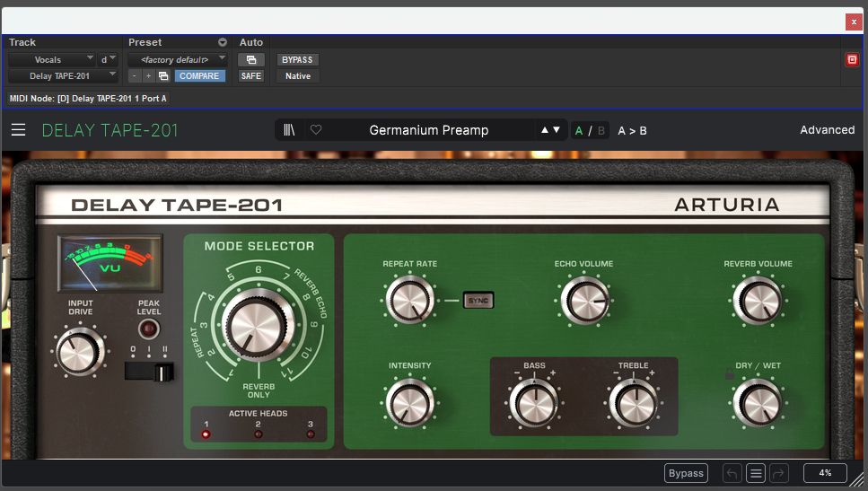Toggle the Dry/Wet lock icon
This screenshot has width=868, height=491.
click(730, 374)
